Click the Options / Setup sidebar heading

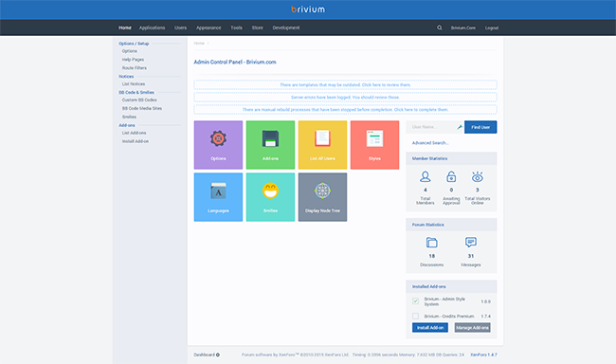(134, 44)
